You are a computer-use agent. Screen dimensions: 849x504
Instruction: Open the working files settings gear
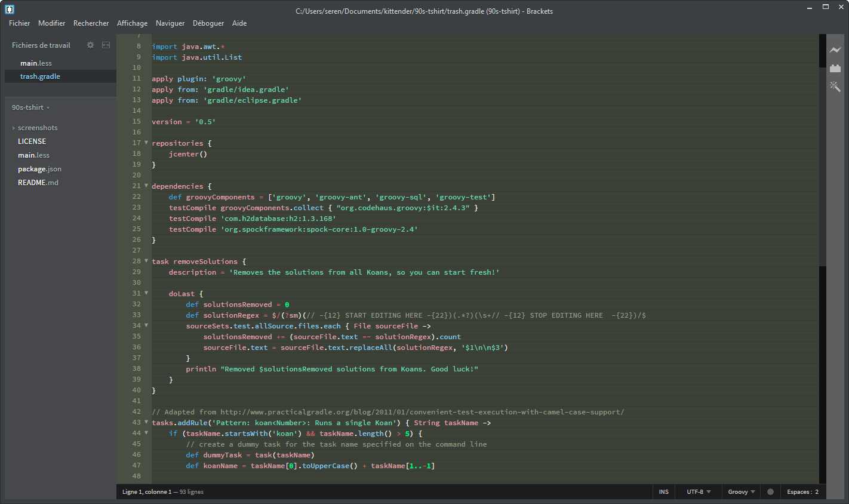pos(90,45)
